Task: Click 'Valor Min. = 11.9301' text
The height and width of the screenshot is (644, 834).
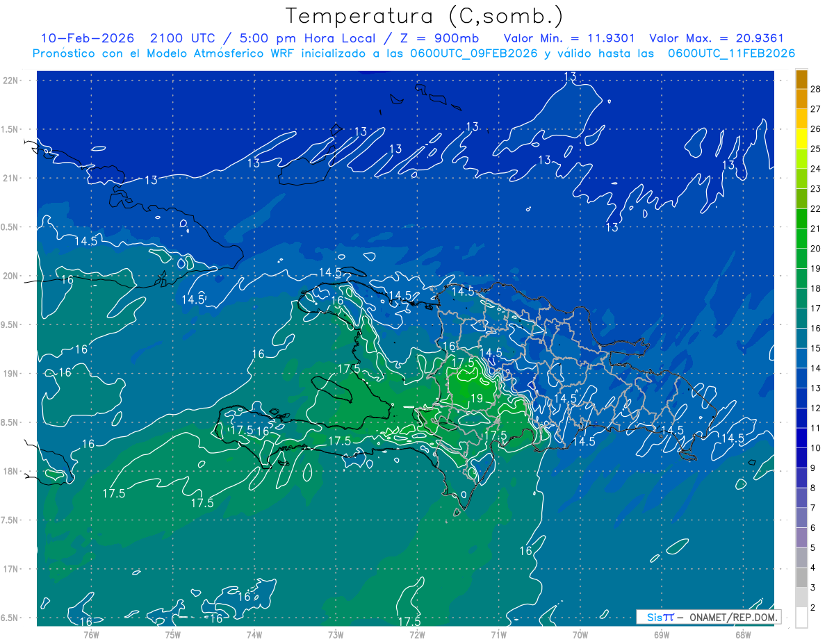Action: [569, 38]
